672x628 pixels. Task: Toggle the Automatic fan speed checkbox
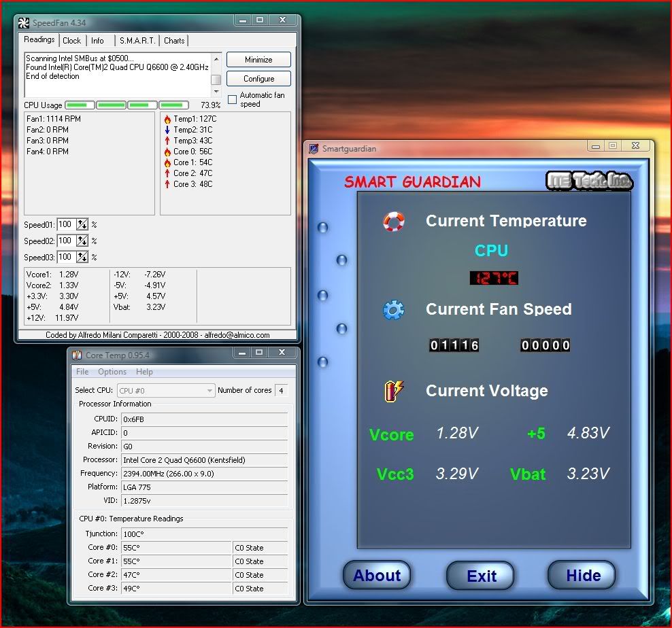tap(233, 99)
